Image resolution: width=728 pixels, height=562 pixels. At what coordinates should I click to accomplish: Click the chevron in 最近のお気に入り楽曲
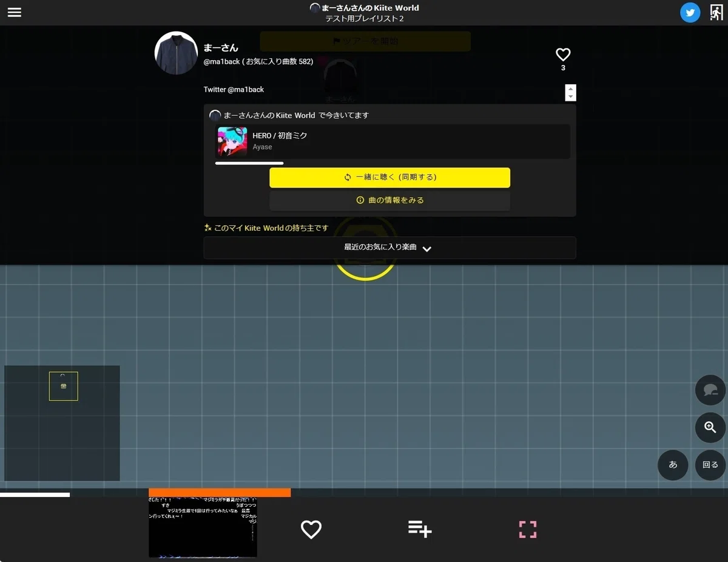pos(426,249)
